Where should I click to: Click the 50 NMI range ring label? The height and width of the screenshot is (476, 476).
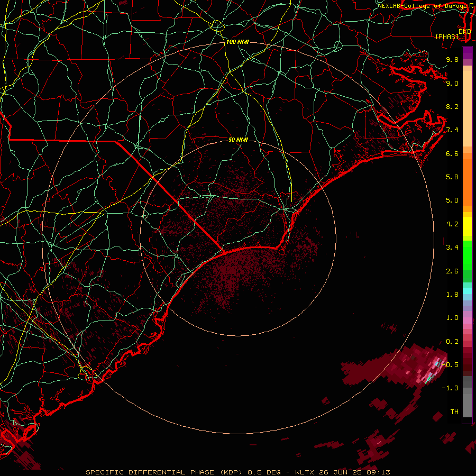coord(238,140)
